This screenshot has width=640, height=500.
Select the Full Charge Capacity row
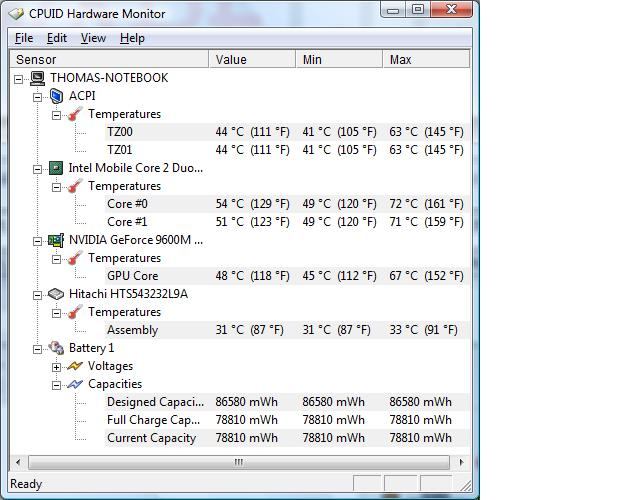coord(287,420)
